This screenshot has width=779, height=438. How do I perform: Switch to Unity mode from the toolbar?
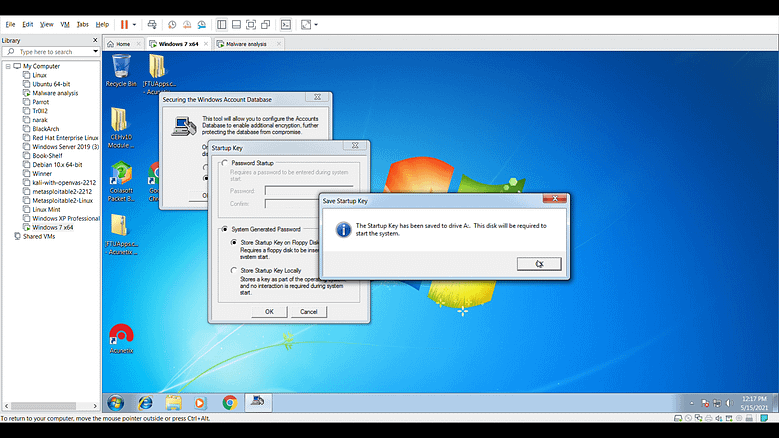pyautogui.click(x=266, y=24)
